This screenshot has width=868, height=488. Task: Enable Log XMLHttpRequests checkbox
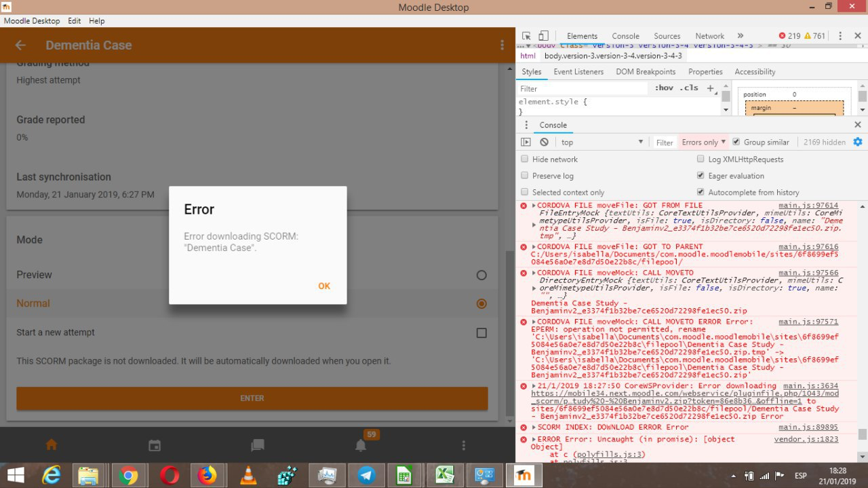(701, 159)
